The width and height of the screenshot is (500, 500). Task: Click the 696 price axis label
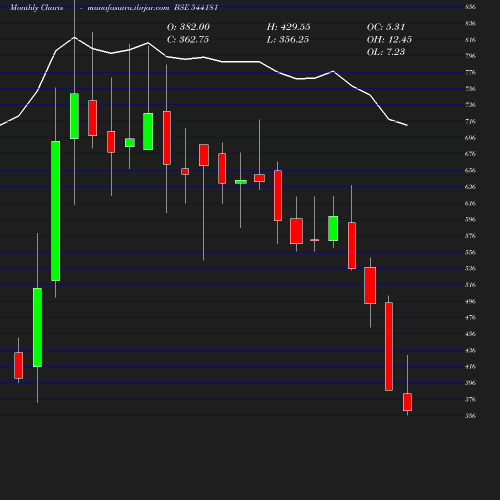[470, 137]
